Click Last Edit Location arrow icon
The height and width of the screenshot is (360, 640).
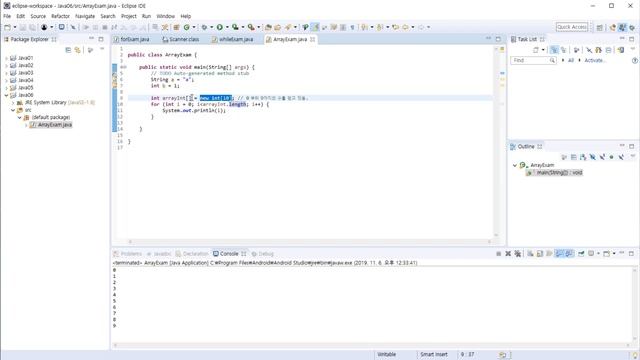pyautogui.click(x=396, y=27)
